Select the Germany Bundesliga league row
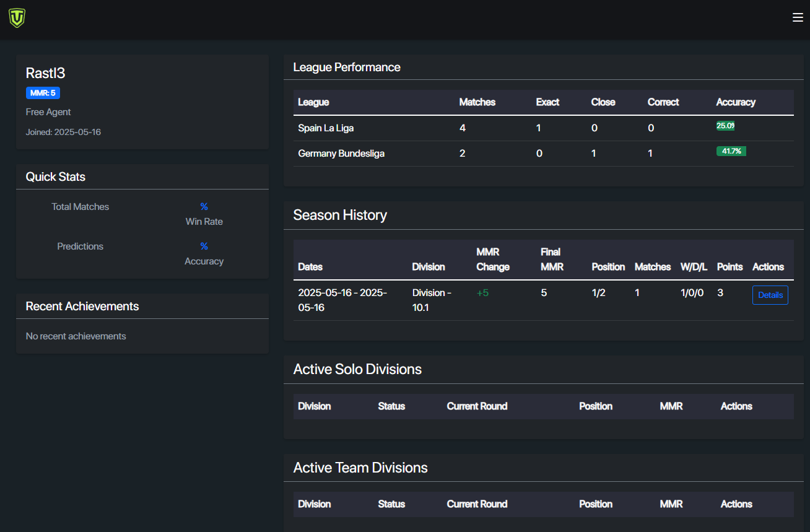Viewport: 810px width, 532px height. point(341,154)
